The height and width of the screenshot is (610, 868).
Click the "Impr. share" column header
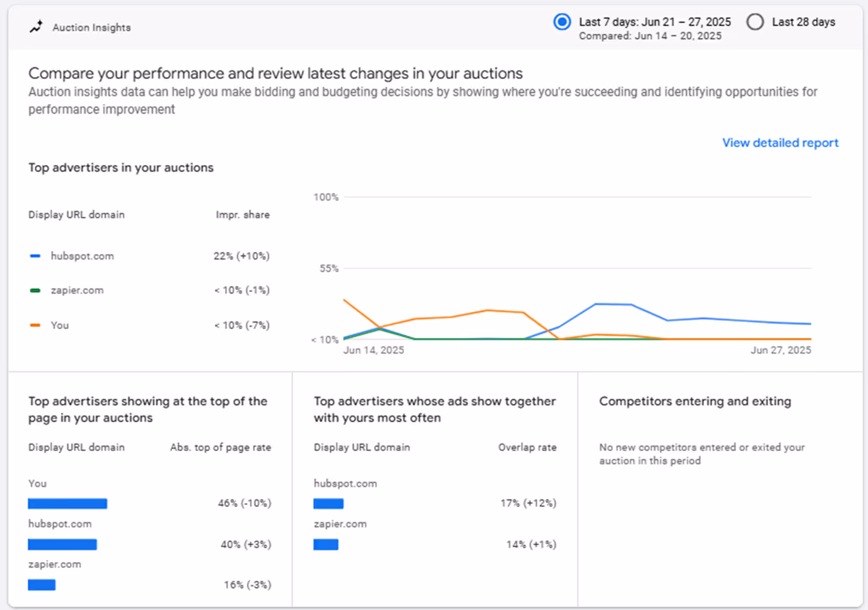tap(242, 215)
